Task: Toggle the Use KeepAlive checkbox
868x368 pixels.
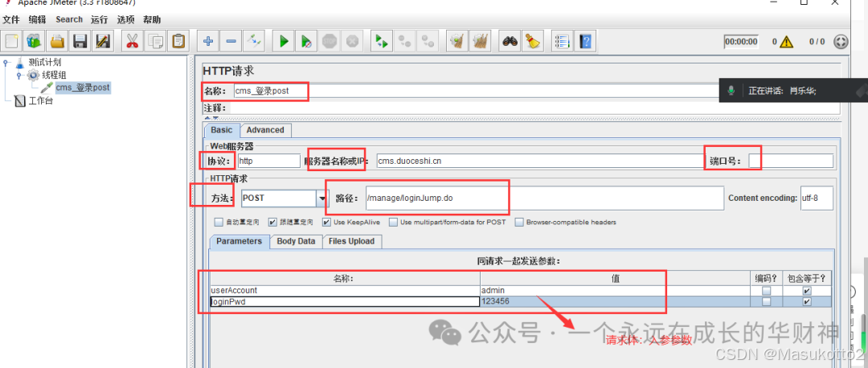Action: coord(326,222)
